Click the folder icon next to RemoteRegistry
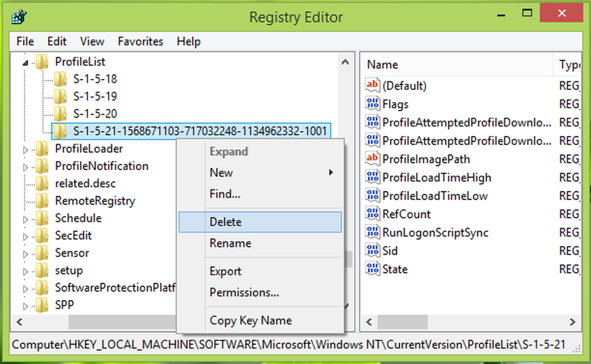 point(42,201)
